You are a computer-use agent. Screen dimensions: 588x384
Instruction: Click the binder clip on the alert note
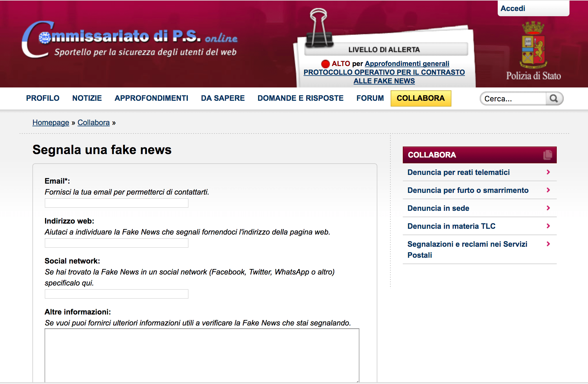coord(319,28)
